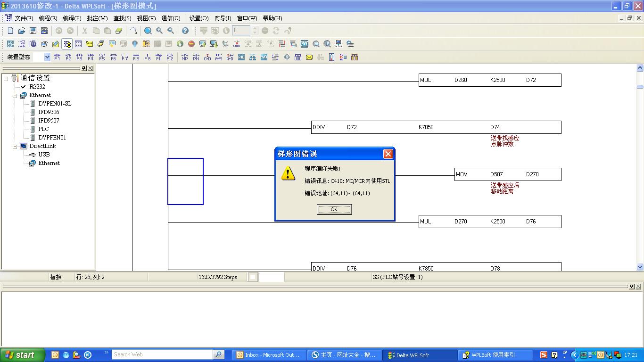
Task: Click the F6 application instruction icon
Action: tap(114, 57)
